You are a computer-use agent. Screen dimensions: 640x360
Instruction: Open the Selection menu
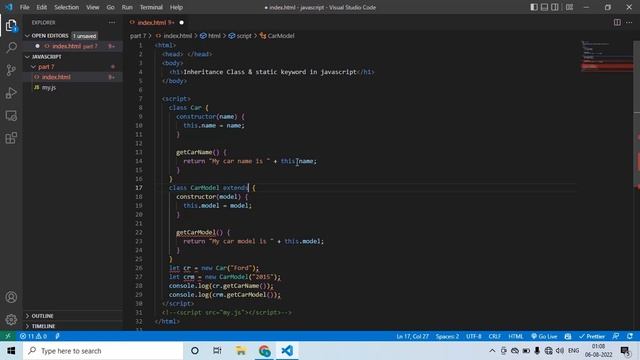(67, 7)
